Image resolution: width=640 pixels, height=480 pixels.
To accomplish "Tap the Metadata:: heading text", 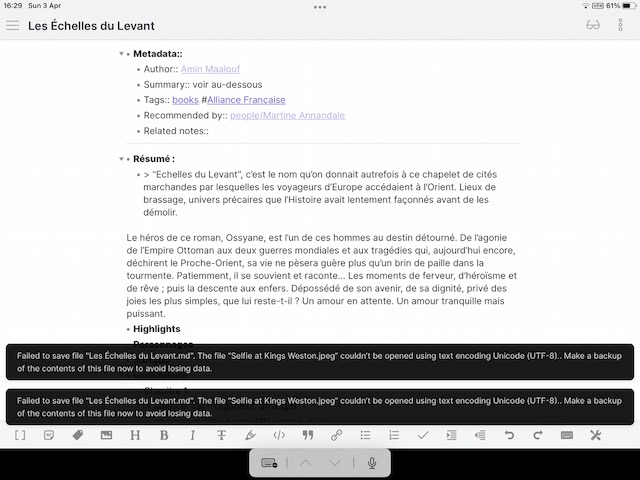I will coord(158,54).
